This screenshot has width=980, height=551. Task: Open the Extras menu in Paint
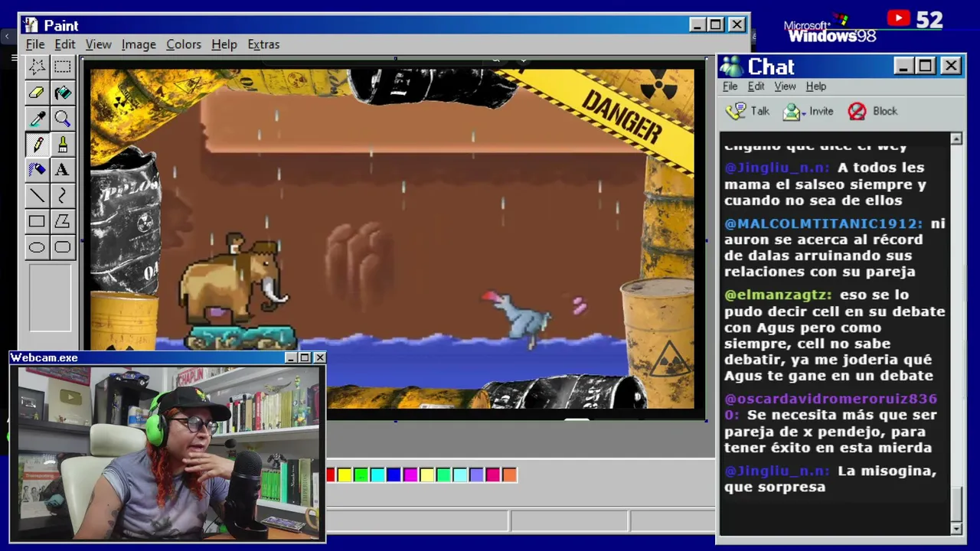(x=263, y=44)
